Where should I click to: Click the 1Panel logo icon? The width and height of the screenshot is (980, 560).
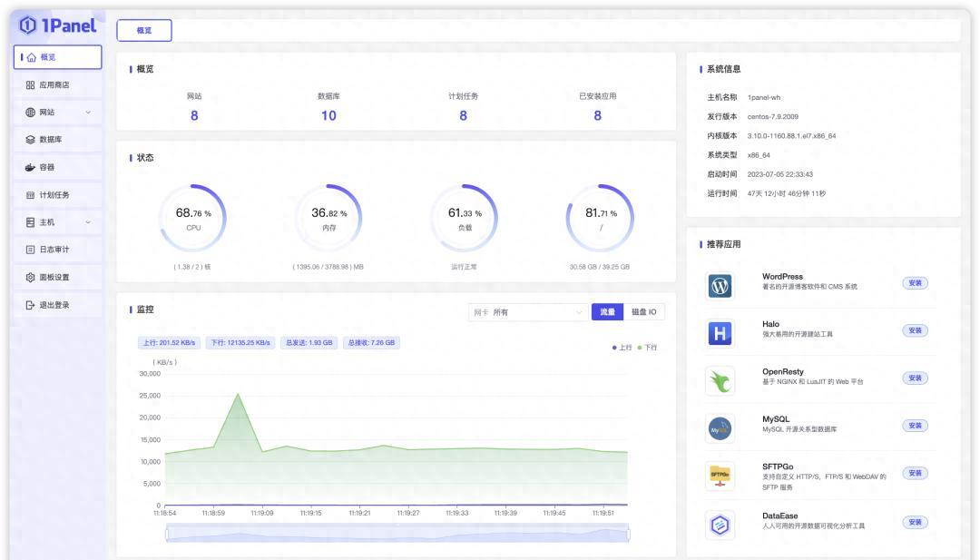tap(27, 25)
